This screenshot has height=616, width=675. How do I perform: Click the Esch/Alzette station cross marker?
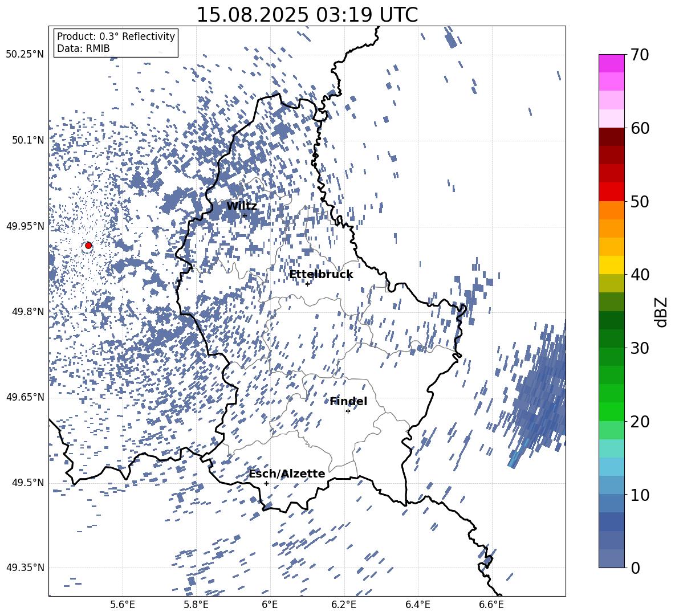(x=266, y=483)
